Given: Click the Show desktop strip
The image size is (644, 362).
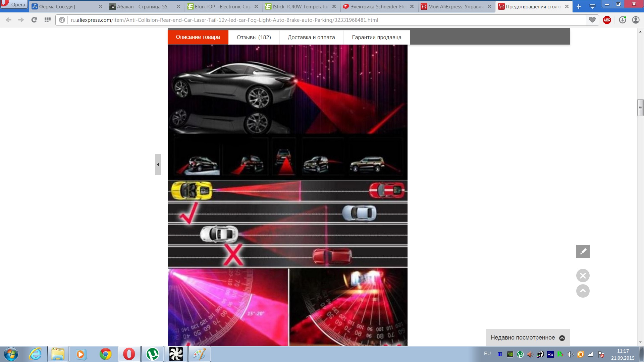Looking at the screenshot, I should click(x=641, y=354).
